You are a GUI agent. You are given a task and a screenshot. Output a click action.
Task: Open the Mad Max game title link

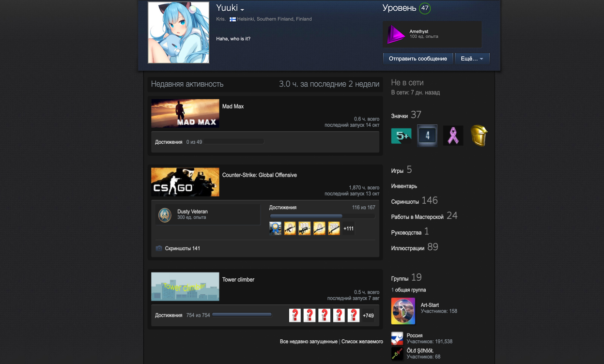[233, 106]
